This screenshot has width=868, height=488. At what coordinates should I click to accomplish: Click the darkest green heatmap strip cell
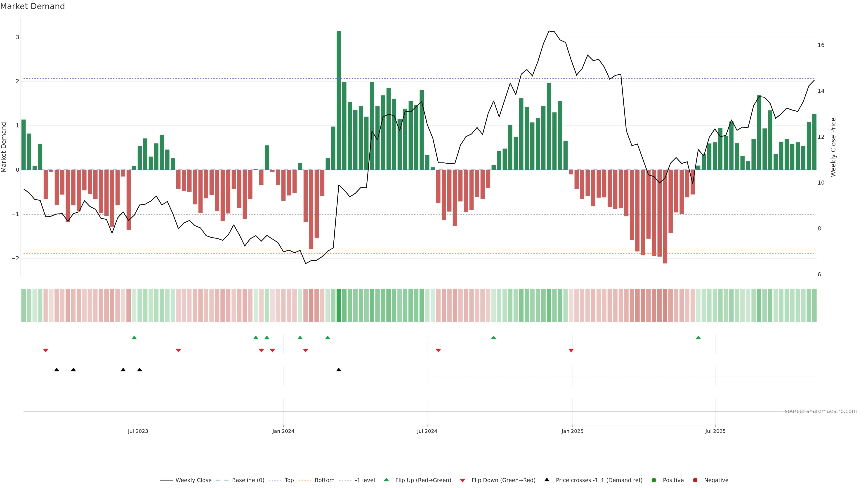pyautogui.click(x=339, y=305)
